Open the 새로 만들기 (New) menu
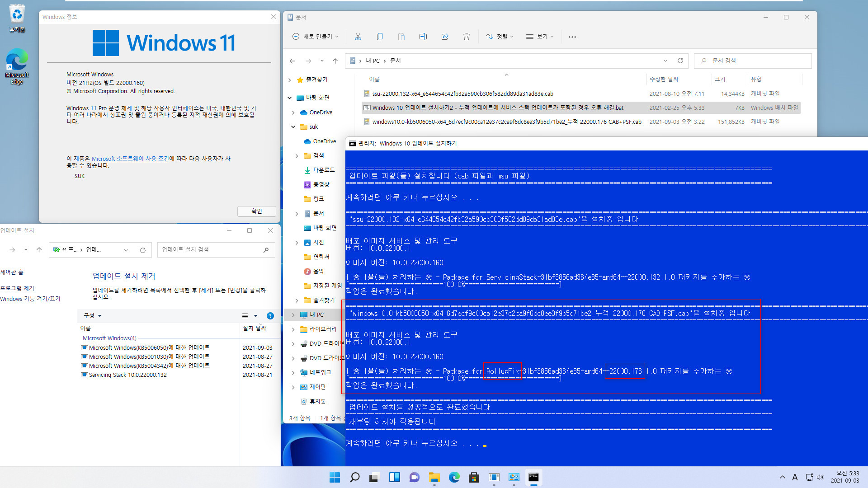868x488 pixels. [315, 37]
